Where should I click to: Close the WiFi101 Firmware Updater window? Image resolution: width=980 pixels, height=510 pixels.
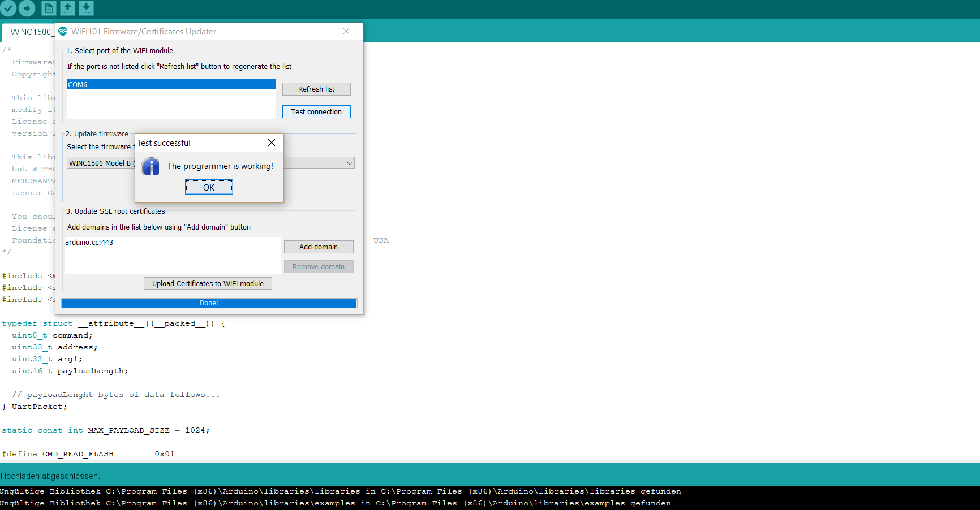[346, 31]
